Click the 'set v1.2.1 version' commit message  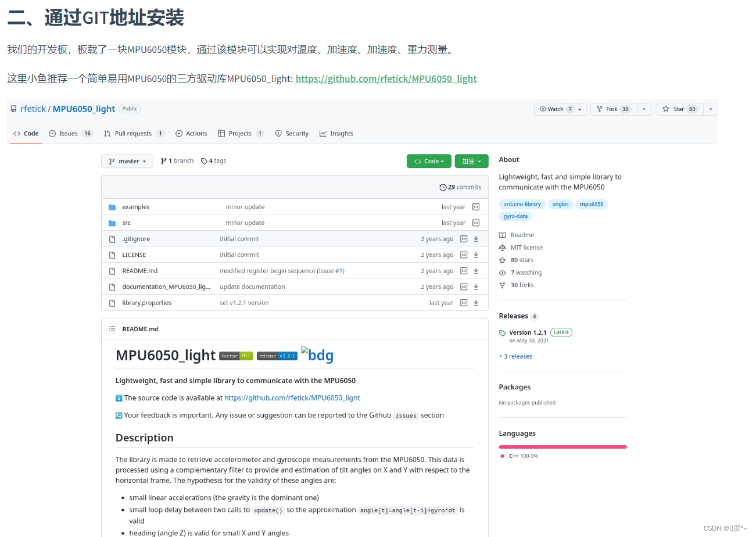(244, 303)
